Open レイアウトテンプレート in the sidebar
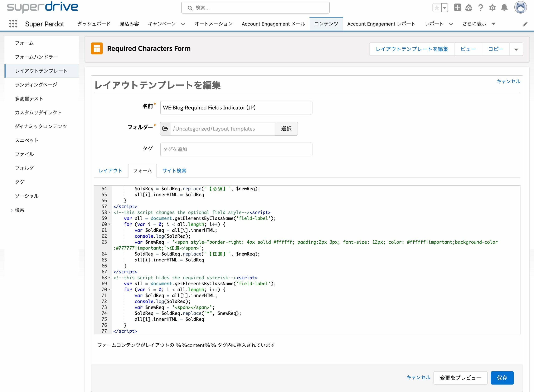This screenshot has height=392, width=534. (42, 71)
